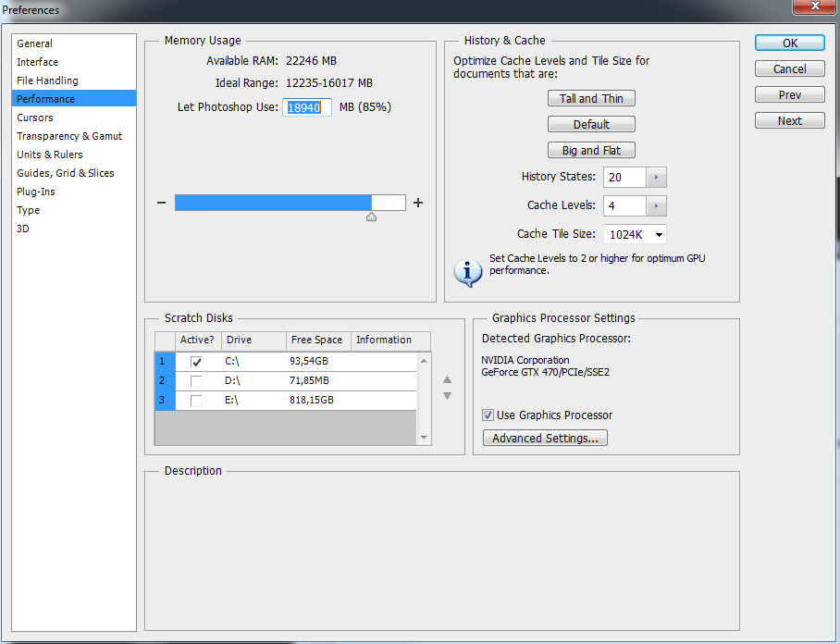Click the plus icon beside memory slider

click(x=418, y=203)
